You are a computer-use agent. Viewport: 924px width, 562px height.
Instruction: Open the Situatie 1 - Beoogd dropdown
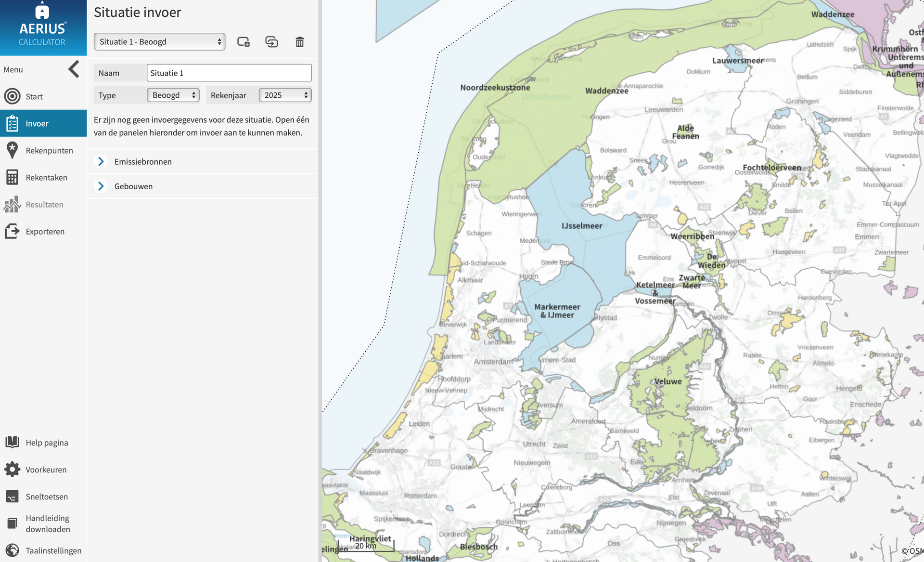(x=159, y=42)
